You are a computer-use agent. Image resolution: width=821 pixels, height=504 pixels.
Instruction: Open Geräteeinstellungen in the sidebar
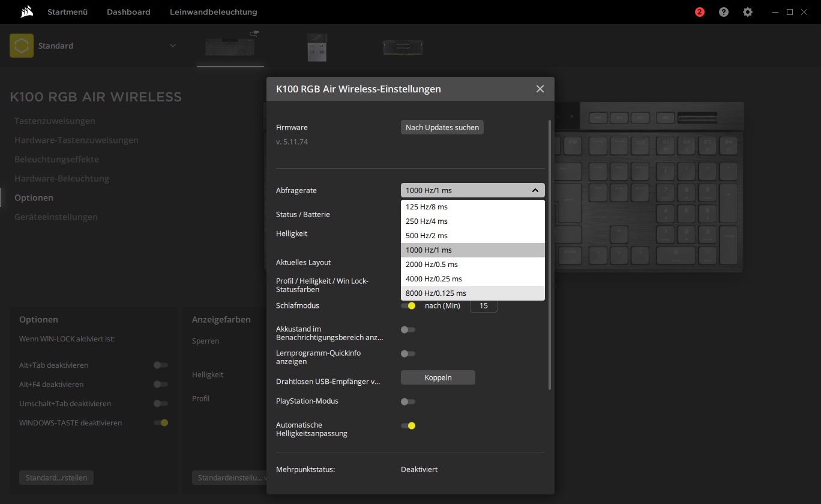coord(56,217)
